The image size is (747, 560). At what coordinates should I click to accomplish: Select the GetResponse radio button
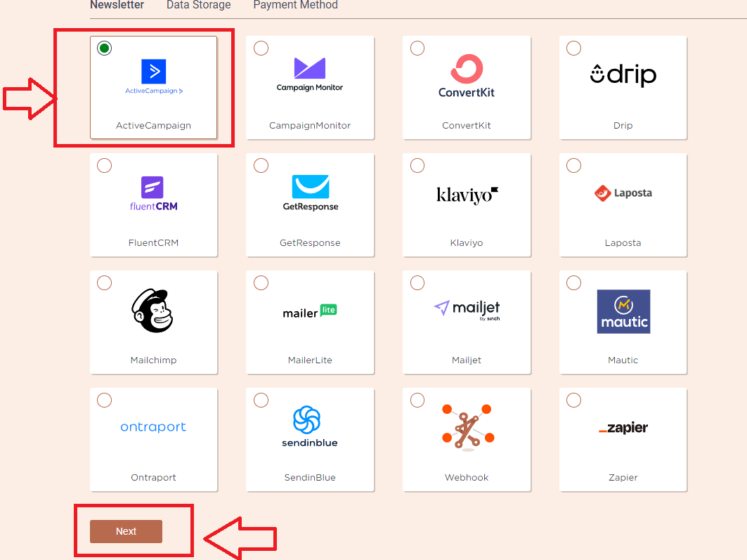pyautogui.click(x=261, y=166)
